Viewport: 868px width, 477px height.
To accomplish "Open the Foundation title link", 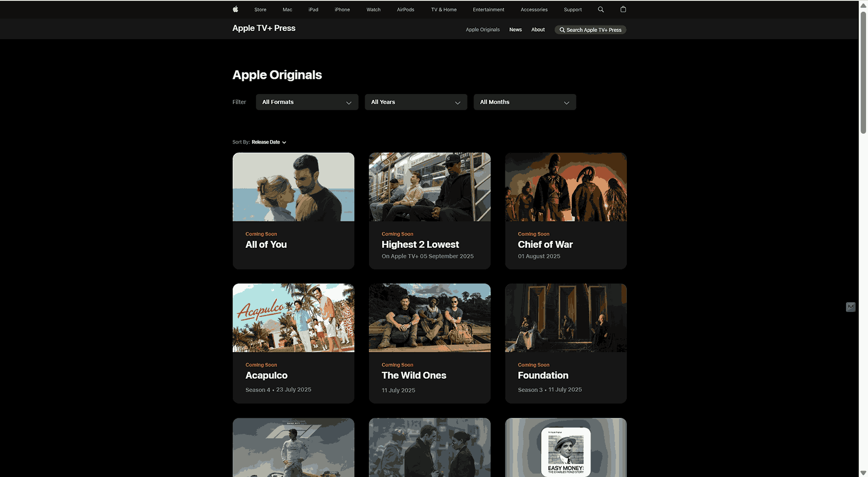I will (x=543, y=376).
